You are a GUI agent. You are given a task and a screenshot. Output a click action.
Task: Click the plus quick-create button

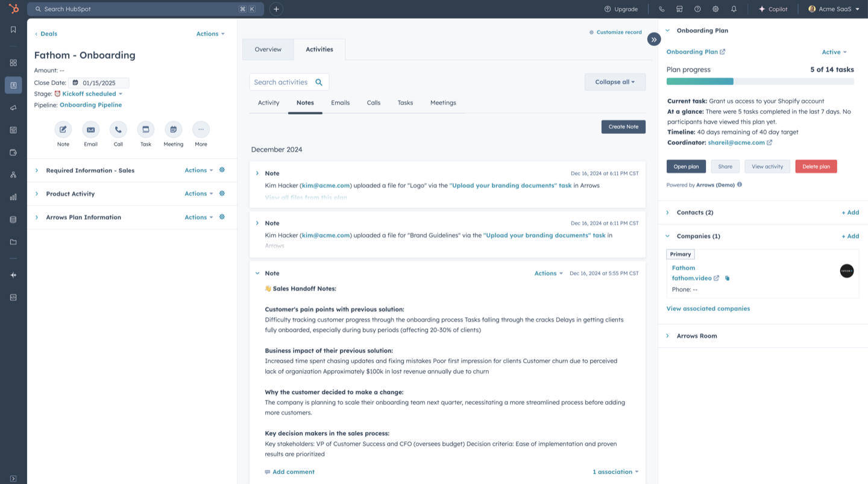tap(276, 9)
